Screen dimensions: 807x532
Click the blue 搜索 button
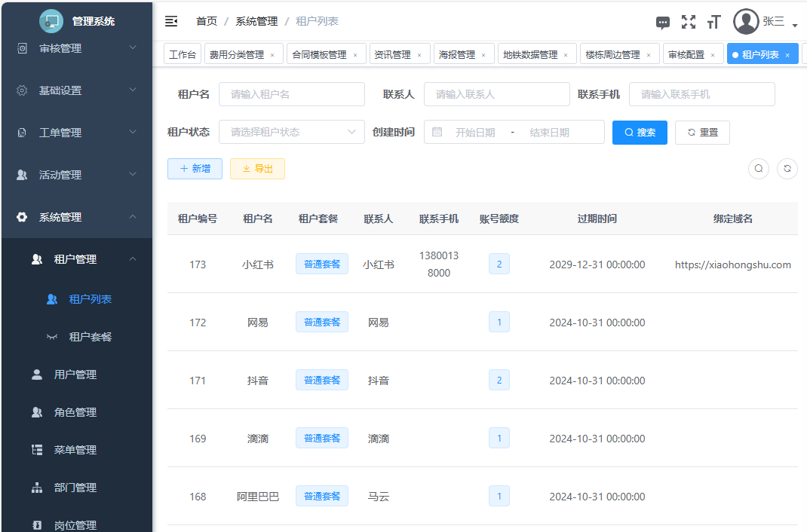point(640,132)
